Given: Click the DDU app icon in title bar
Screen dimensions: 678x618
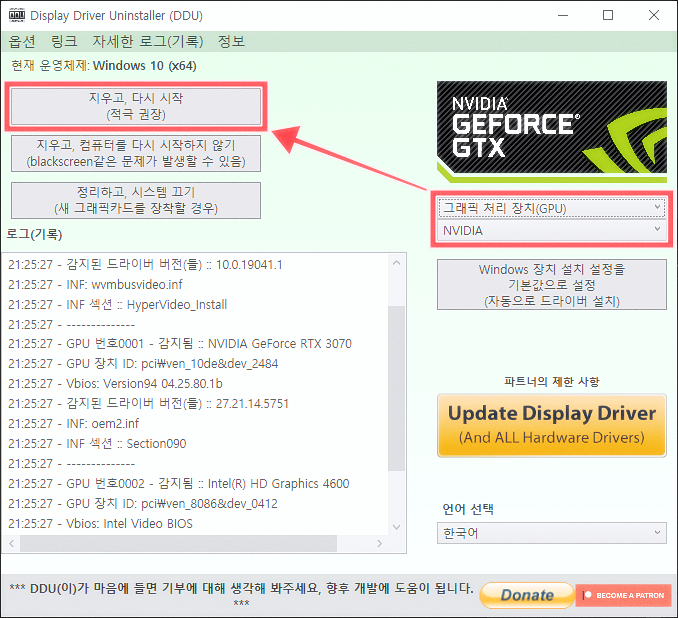Looking at the screenshot, I should click(x=16, y=15).
